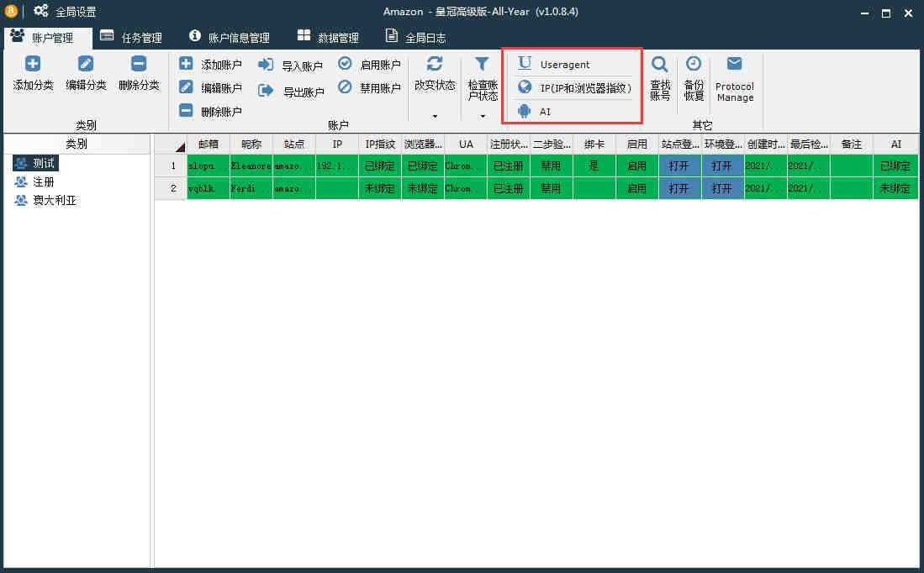Click the 绑卡 column header

(594, 145)
